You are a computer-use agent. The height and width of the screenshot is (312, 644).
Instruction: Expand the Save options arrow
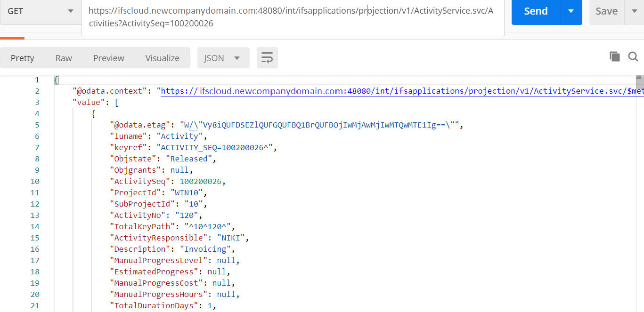634,11
